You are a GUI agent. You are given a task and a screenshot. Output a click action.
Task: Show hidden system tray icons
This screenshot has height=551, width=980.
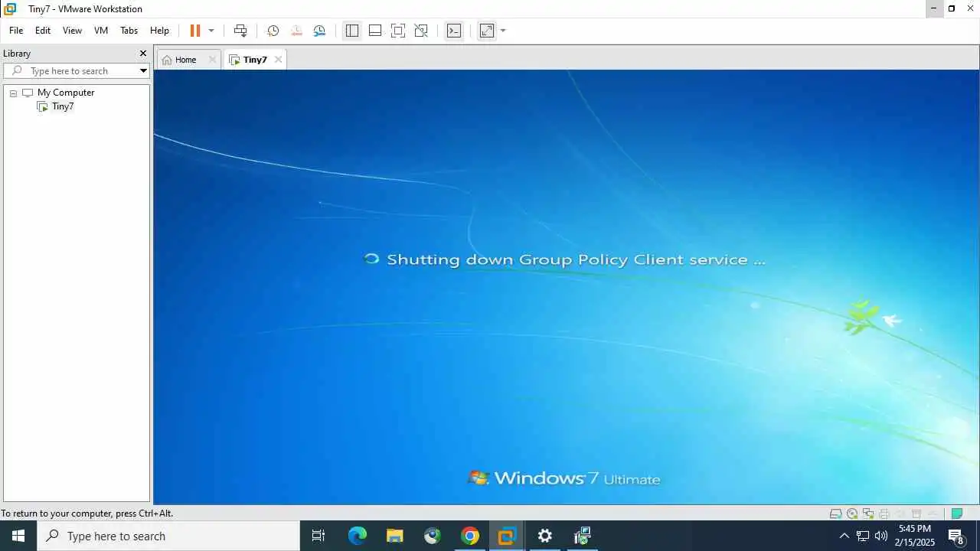coord(844,536)
